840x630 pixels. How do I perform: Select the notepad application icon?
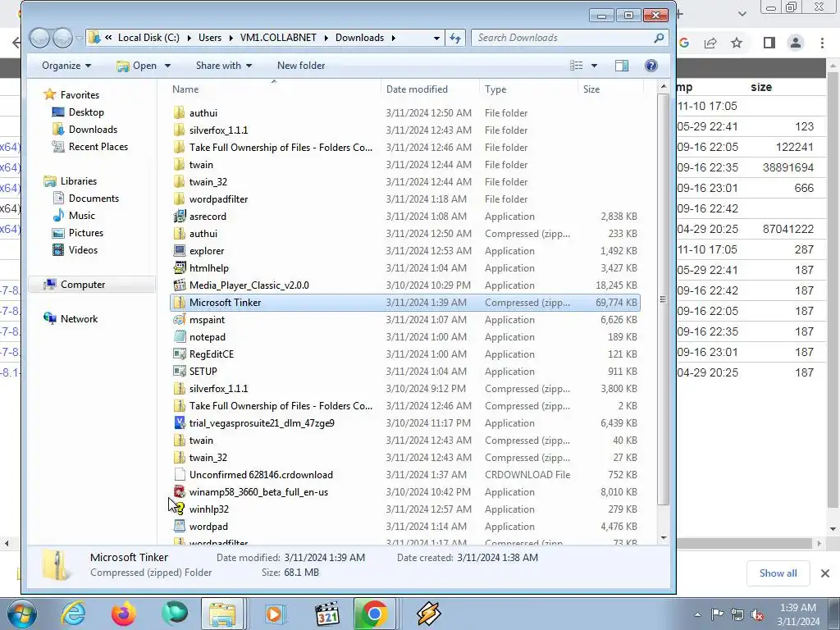coord(180,337)
